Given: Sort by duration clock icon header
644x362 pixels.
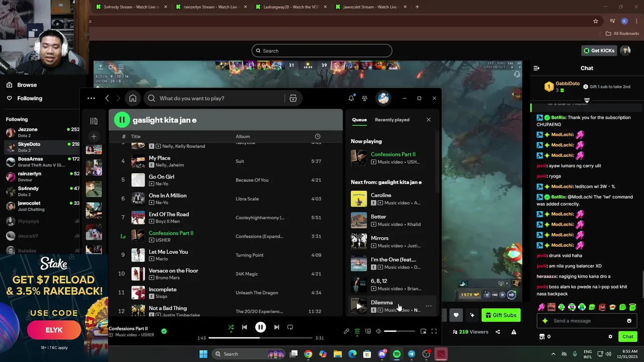Looking at the screenshot, I should [317, 136].
